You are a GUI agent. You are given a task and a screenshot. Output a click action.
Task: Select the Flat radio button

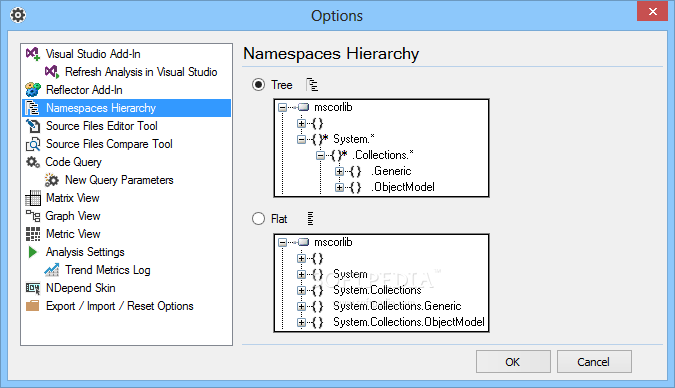point(258,219)
